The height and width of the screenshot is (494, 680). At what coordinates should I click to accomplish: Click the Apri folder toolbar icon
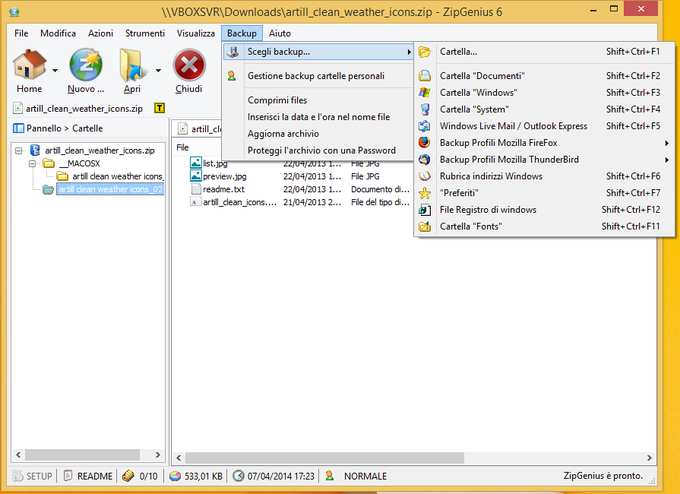133,65
